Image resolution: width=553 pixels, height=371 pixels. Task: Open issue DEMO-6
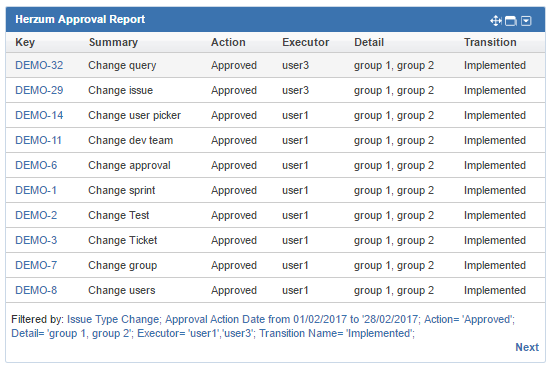tap(36, 165)
